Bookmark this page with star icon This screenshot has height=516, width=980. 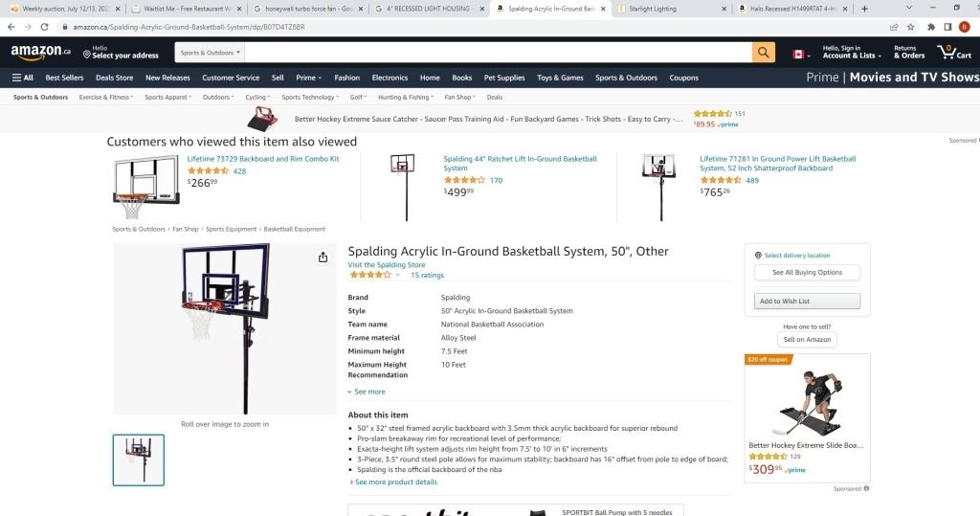tap(911, 27)
